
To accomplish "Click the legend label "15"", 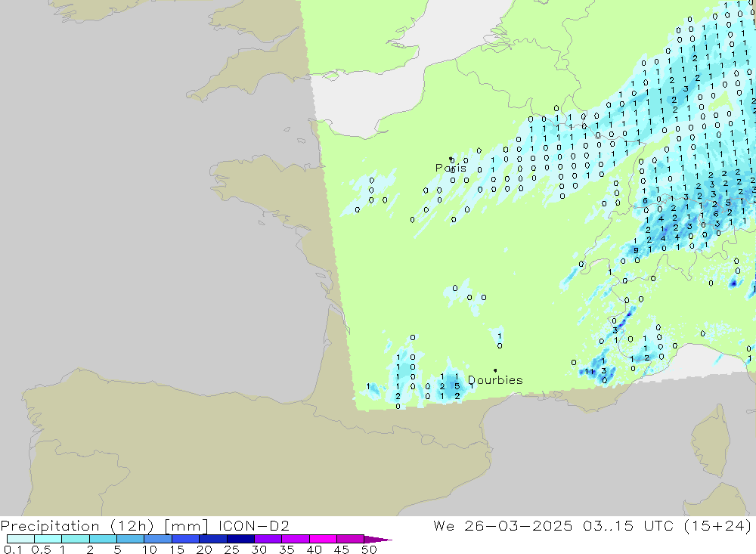I will [x=177, y=549].
